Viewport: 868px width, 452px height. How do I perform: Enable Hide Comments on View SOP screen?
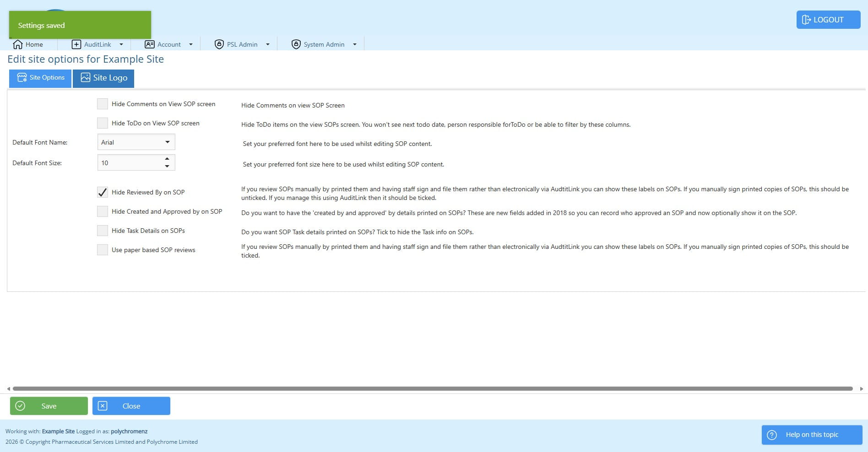point(103,104)
